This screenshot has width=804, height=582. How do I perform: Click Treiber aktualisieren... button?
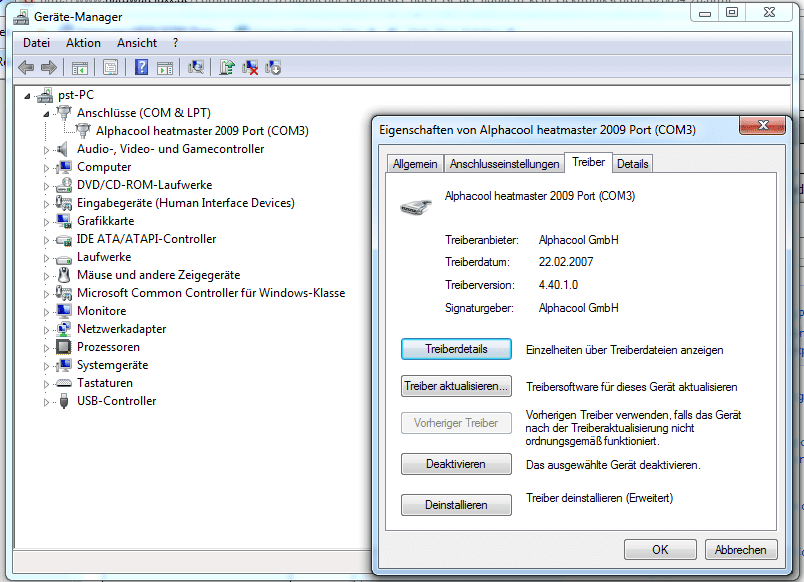tap(456, 386)
